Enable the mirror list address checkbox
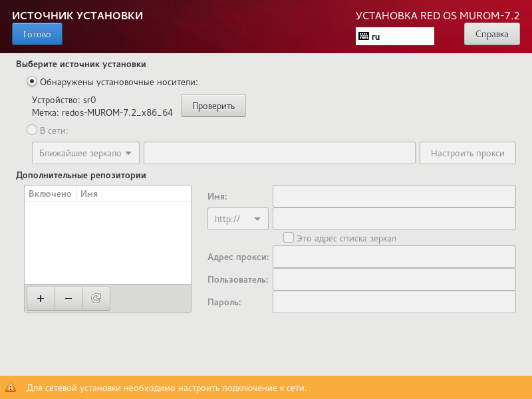 click(x=289, y=237)
